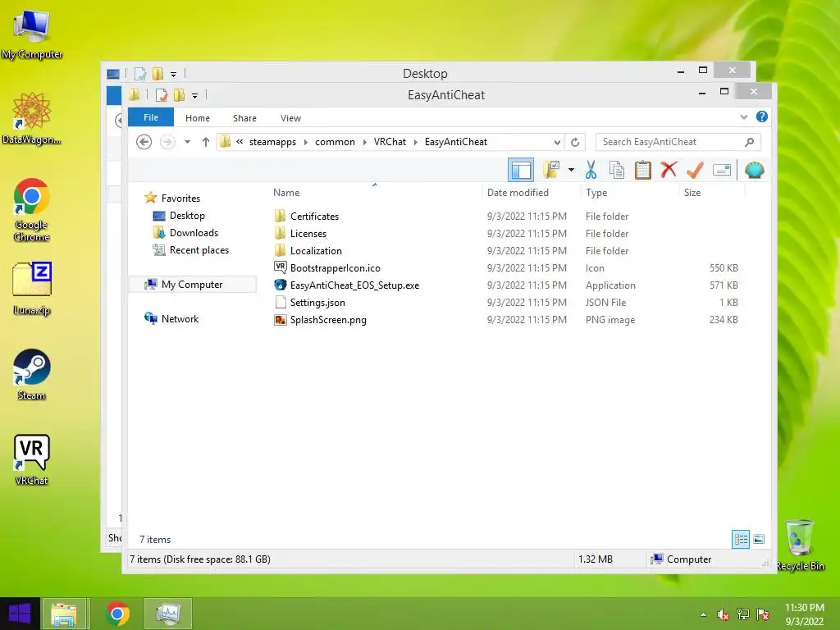Show hidden system tray icons arrow
The image size is (840, 630).
coord(703,614)
